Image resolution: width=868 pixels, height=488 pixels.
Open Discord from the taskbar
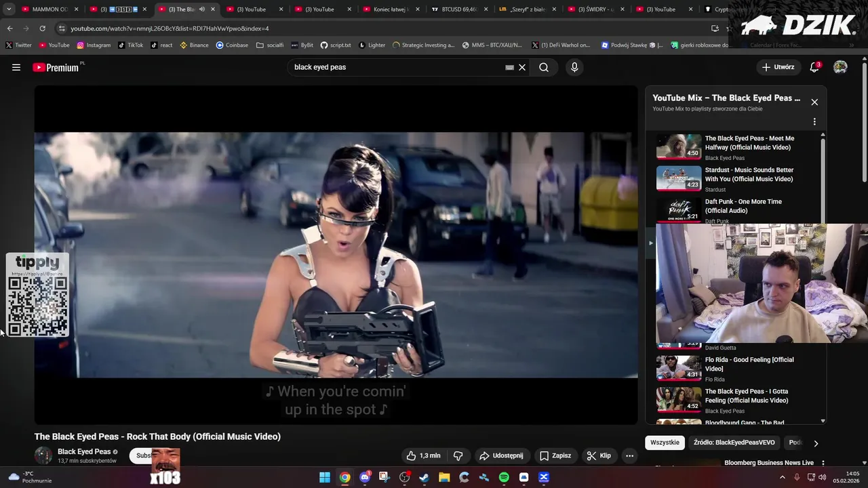point(365,477)
